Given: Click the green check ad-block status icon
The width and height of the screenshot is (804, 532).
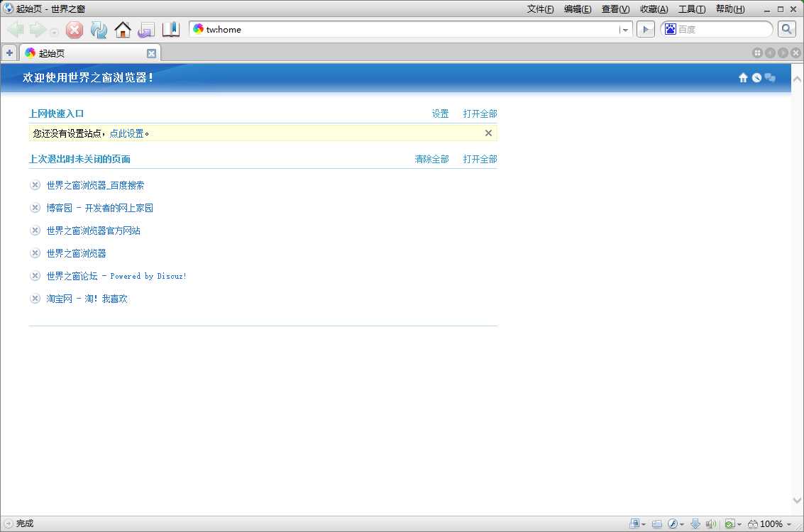Looking at the screenshot, I should pos(730,523).
